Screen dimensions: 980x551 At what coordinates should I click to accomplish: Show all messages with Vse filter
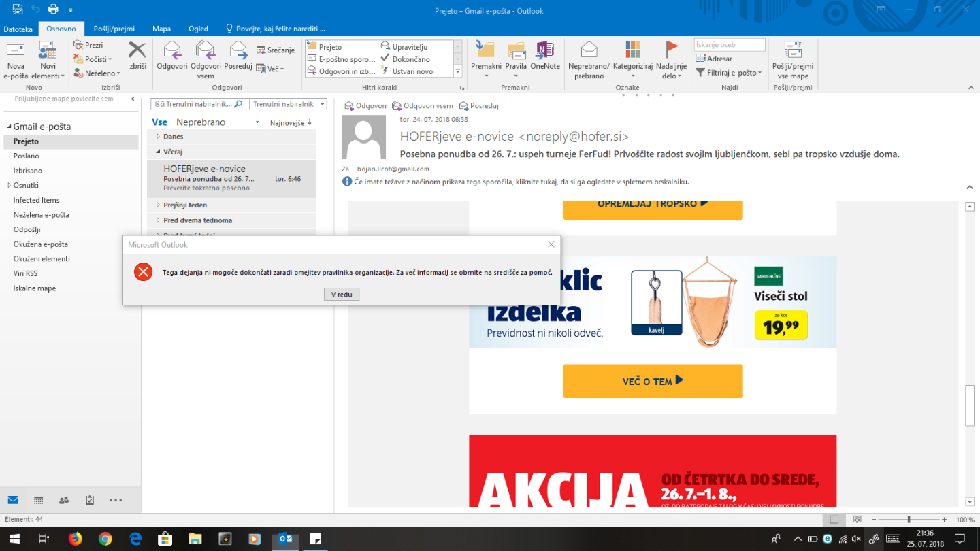coord(159,122)
